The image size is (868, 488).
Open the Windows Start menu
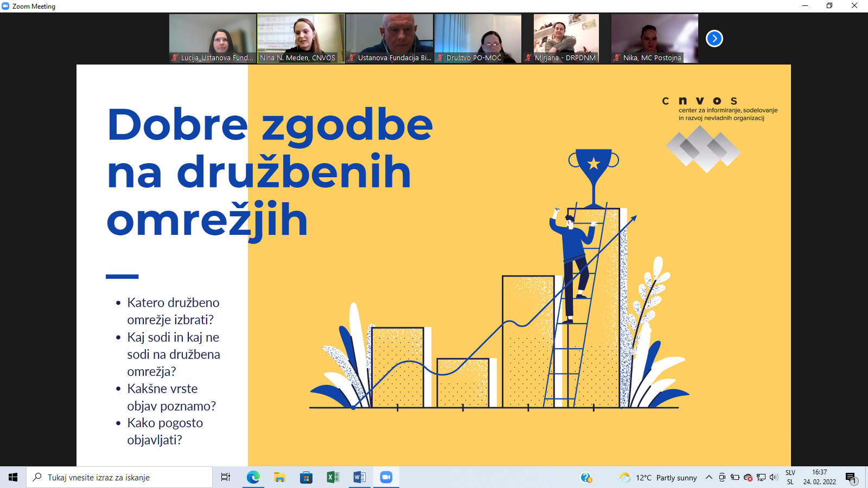click(x=13, y=477)
